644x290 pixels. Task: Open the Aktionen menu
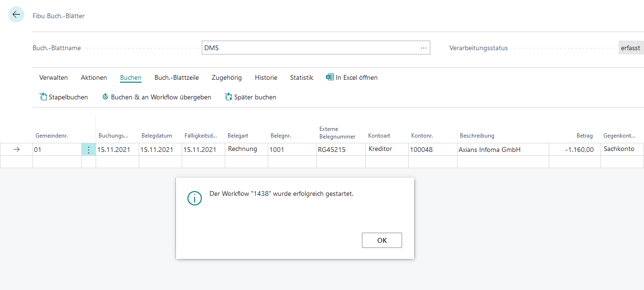[94, 77]
